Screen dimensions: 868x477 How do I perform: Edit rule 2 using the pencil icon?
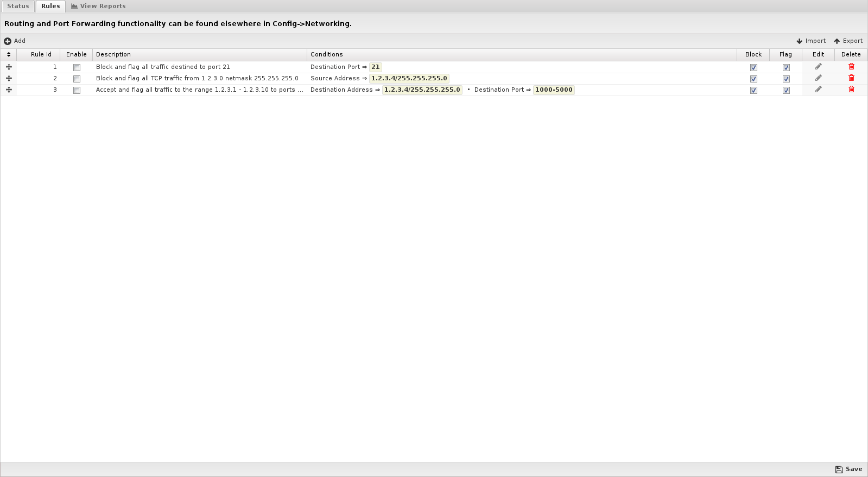(x=819, y=78)
